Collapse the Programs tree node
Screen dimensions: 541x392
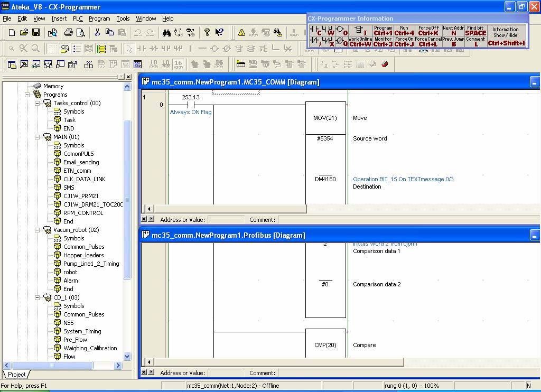[27, 95]
